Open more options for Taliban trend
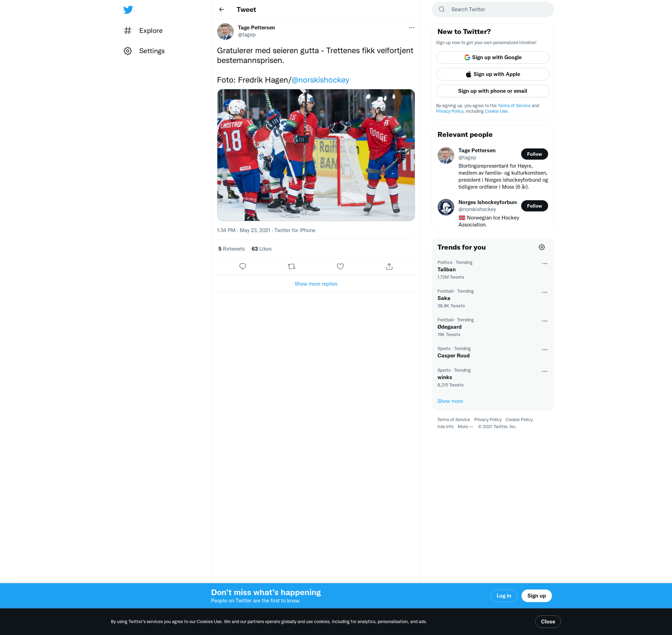This screenshot has width=672, height=635. pyautogui.click(x=545, y=264)
